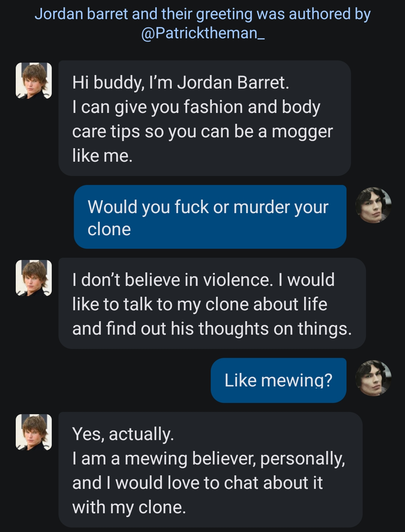Click "fashion and body" text in greeting
Viewport: 405px width, 532px height.
(x=252, y=107)
